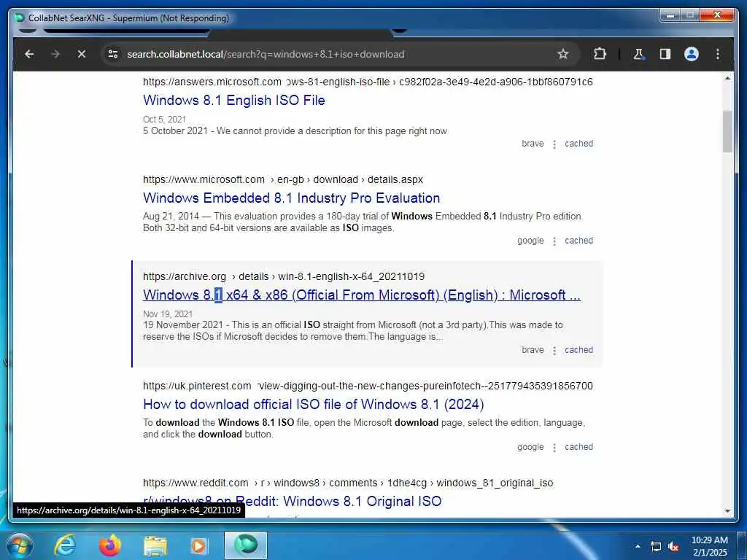Screen dimensions: 747x560
Task: Open the archive.org Windows 8.1 x64 & x86 result
Action: [x=362, y=295]
